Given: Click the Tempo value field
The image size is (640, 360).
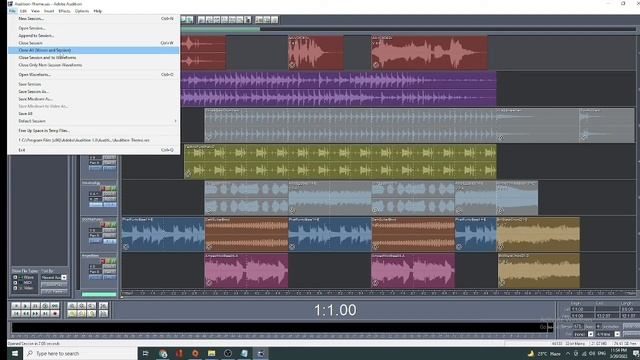Looking at the screenshot, I should (578, 327).
